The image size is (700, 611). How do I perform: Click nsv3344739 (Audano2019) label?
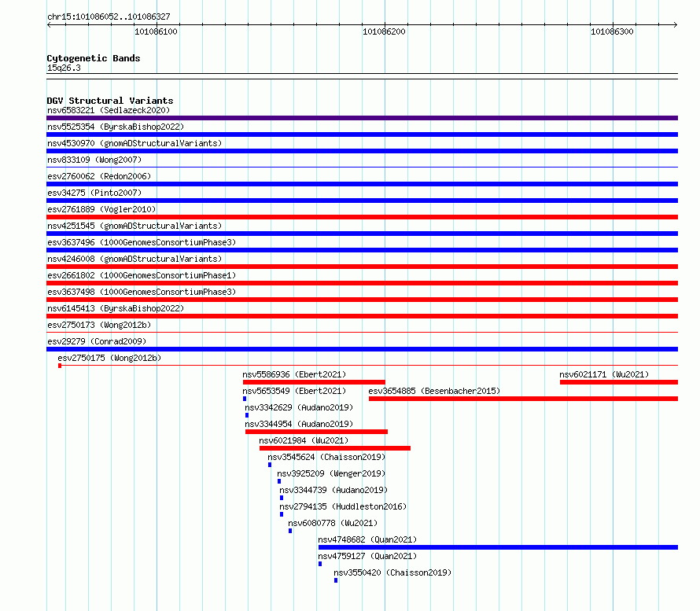pyautogui.click(x=333, y=490)
